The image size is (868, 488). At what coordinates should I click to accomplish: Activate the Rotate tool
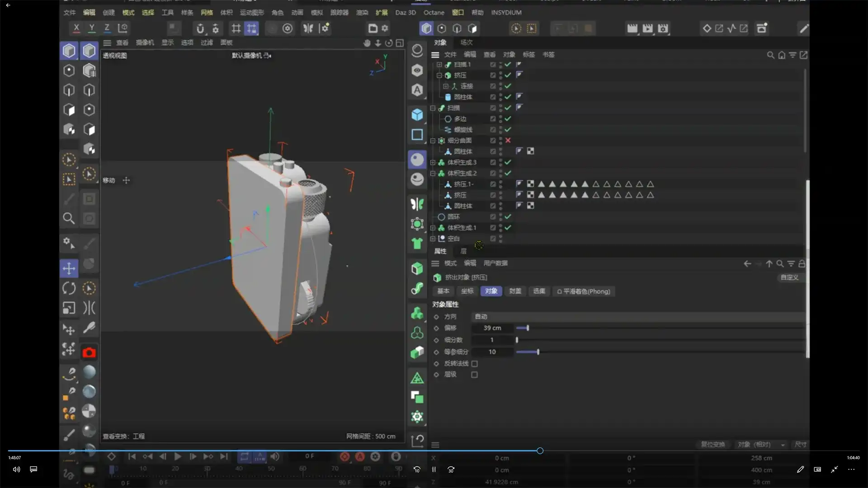point(69,288)
